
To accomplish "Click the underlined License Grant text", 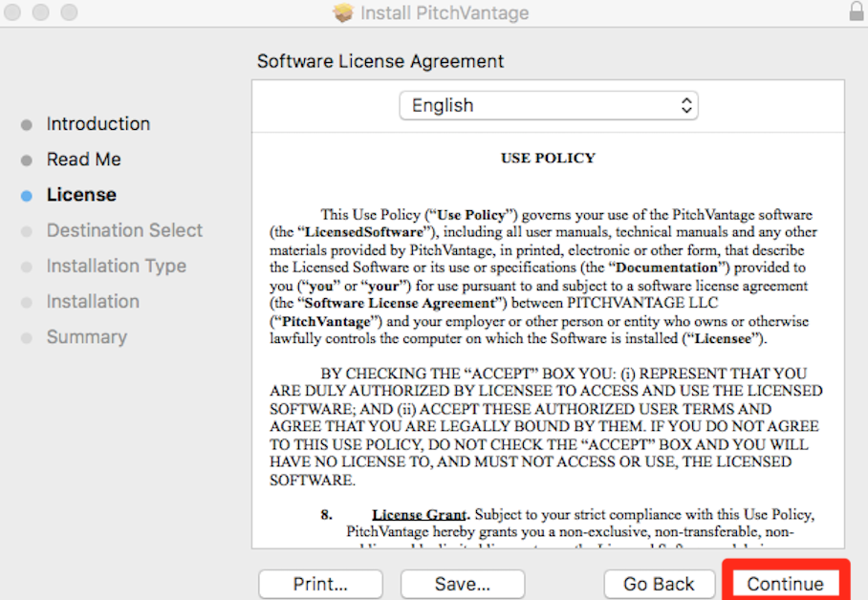I will coord(421,514).
